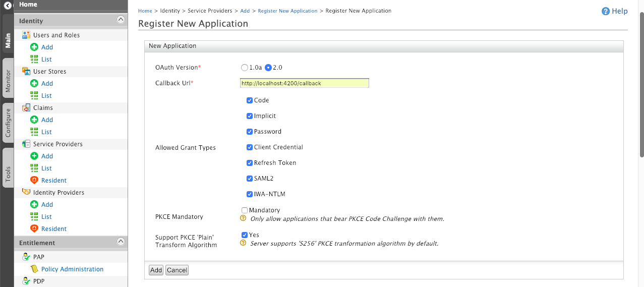Enable the PKCE Mandatory checkbox
Screen dimensions: 644x287
coord(245,210)
